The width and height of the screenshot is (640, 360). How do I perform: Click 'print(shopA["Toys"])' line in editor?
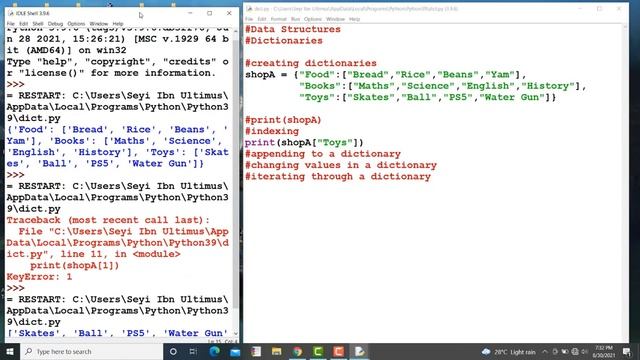click(304, 142)
